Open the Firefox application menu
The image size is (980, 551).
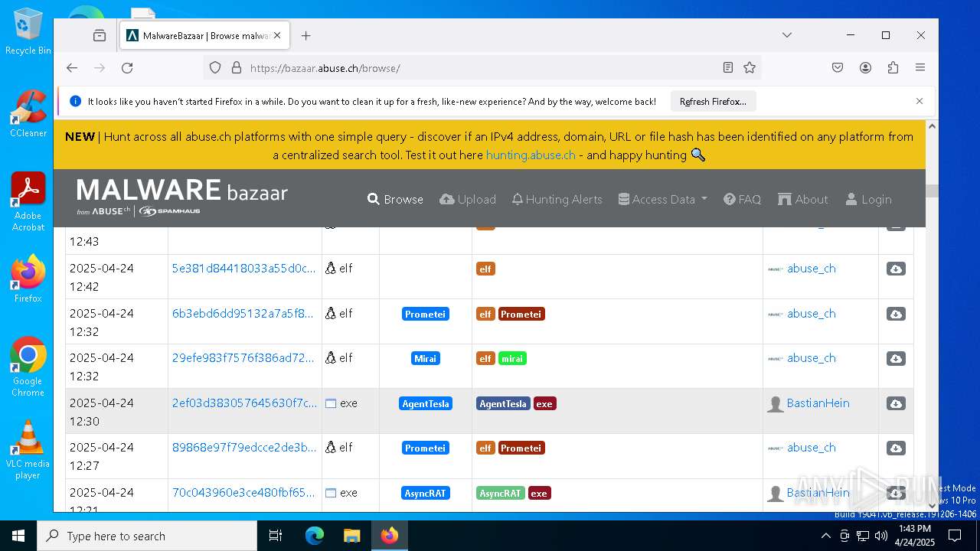click(920, 68)
